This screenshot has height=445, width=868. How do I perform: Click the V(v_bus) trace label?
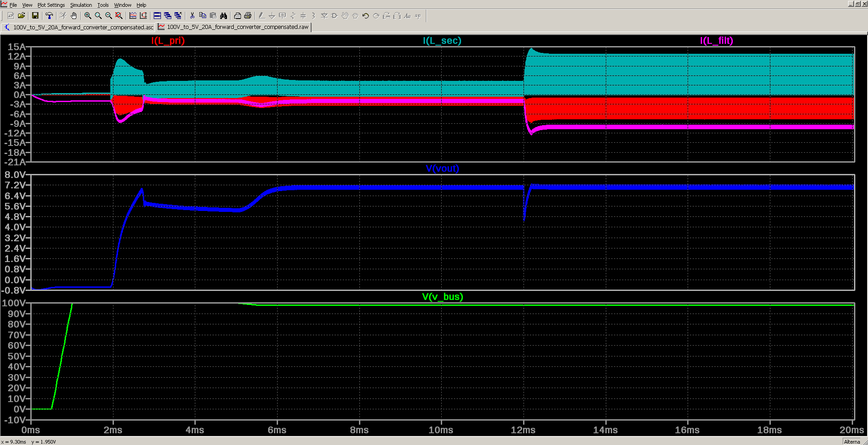443,297
